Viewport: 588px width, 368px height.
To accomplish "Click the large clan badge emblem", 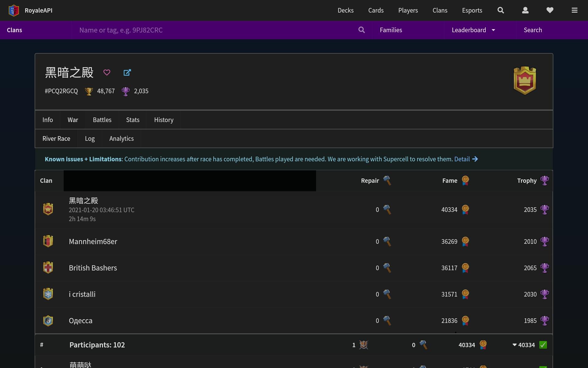I will coord(525,81).
